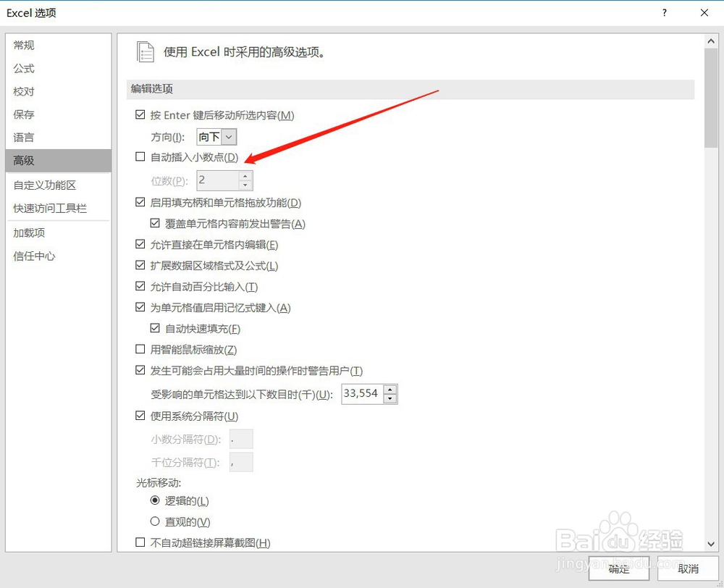Increase the 33,554 cell threshold spinner
Image resolution: width=724 pixels, height=588 pixels.
coord(390,389)
